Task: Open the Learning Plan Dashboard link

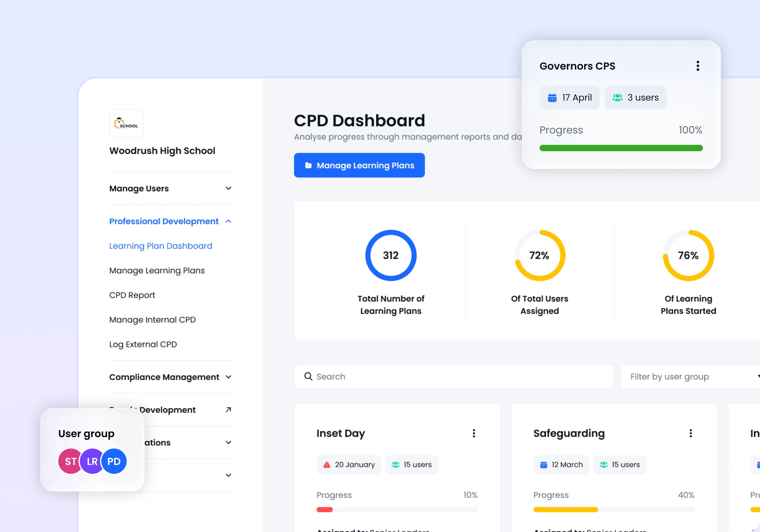Action: tap(160, 246)
